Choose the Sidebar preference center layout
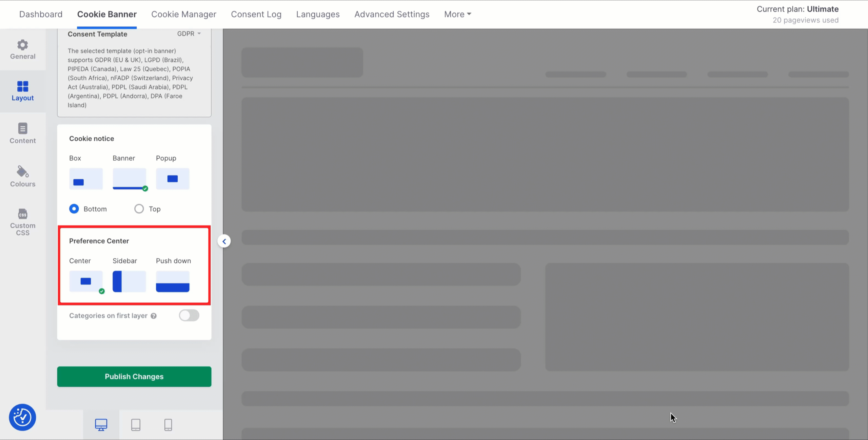 click(129, 281)
